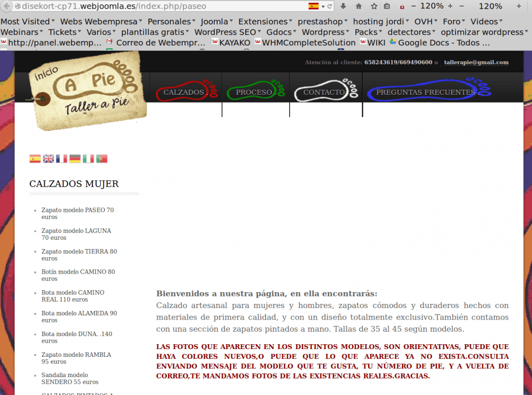Open dropdown arrow beside address bar flag

pos(323,6)
